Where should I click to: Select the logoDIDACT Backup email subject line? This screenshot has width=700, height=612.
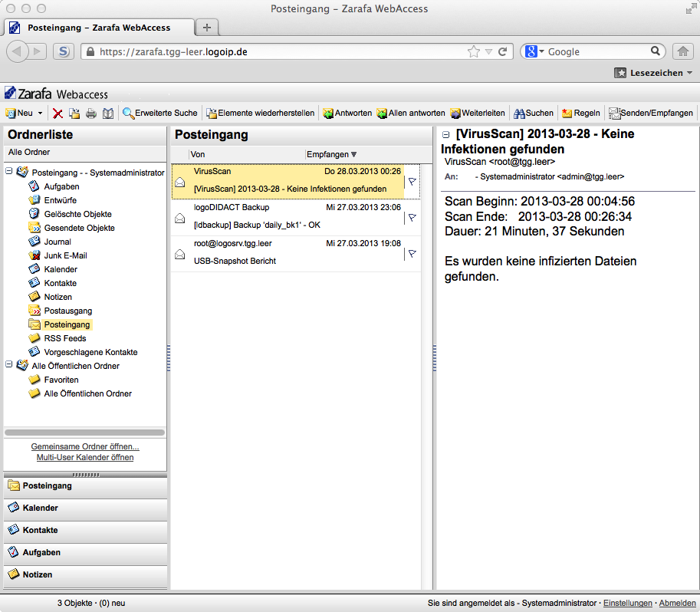(x=257, y=225)
